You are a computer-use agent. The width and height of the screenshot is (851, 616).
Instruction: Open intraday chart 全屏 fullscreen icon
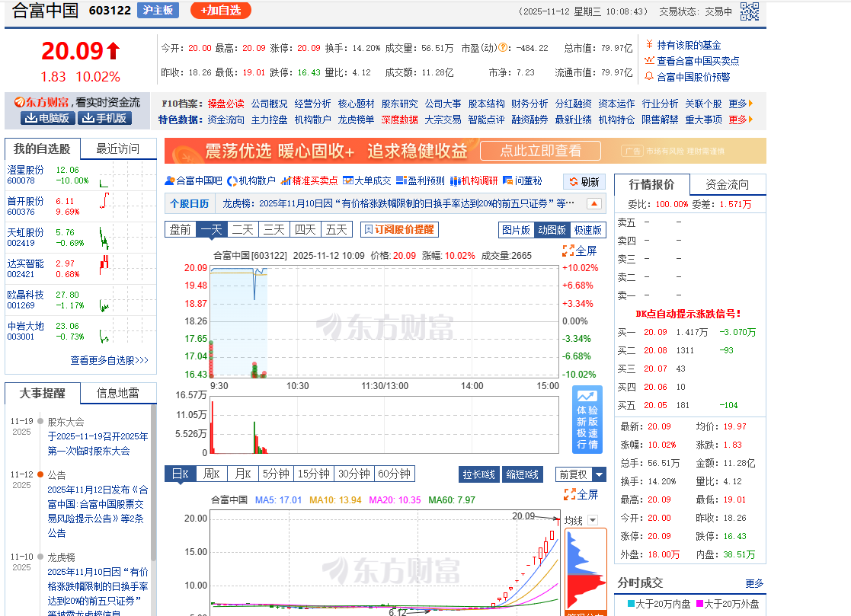point(580,251)
